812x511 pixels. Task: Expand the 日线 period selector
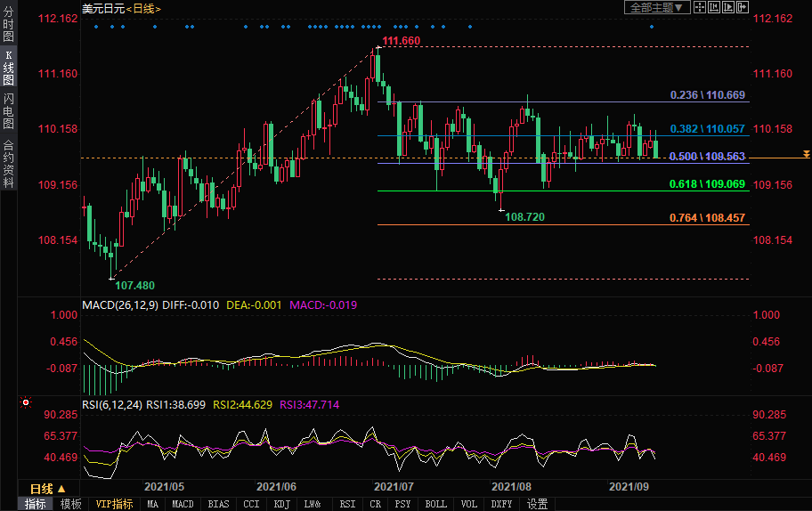[46, 489]
